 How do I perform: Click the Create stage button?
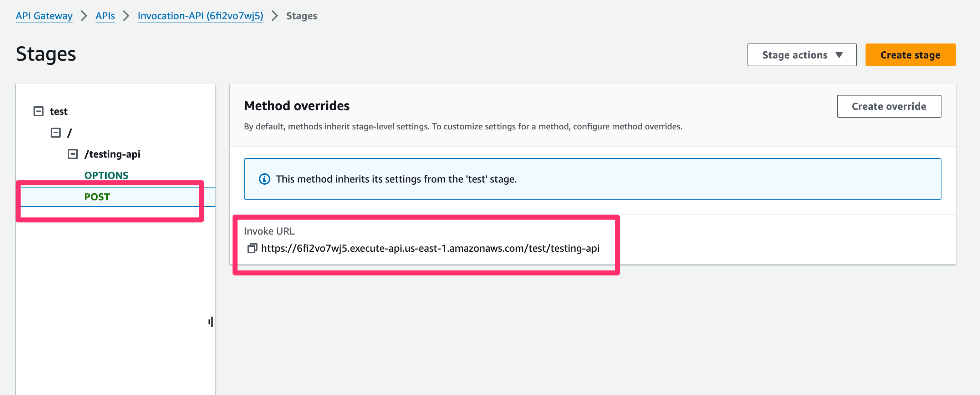pos(910,55)
